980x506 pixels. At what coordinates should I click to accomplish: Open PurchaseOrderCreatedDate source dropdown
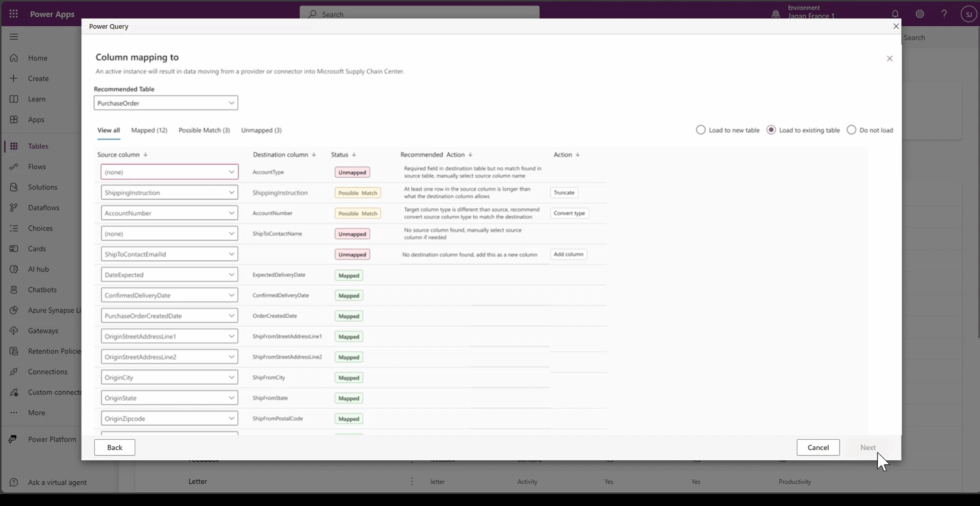point(169,316)
